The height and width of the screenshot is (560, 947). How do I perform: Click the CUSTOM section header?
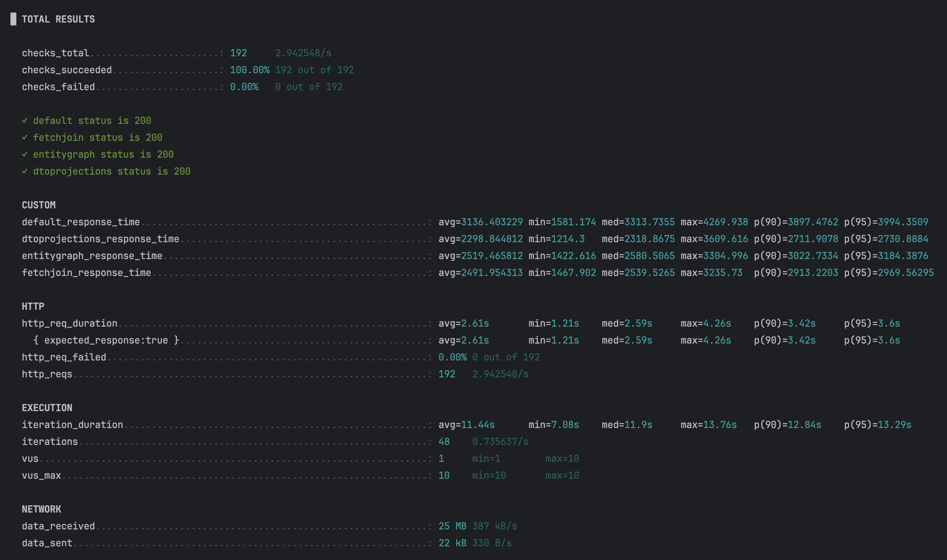point(39,205)
